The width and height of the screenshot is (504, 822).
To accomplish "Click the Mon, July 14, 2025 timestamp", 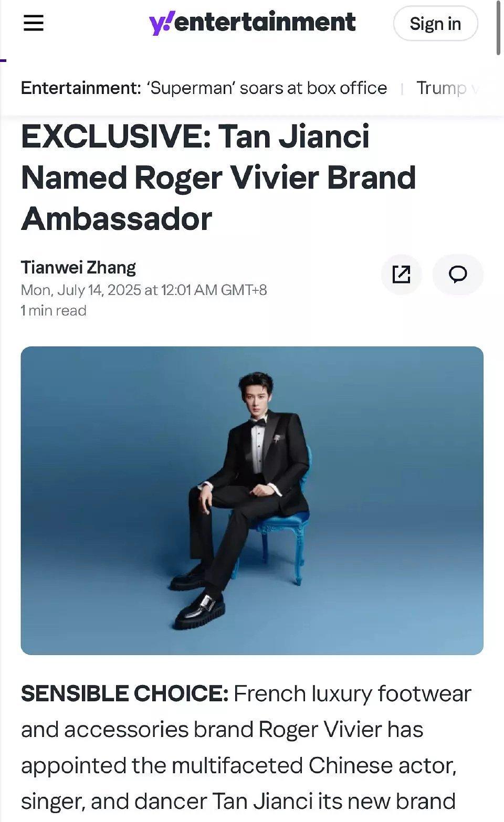I will [x=144, y=290].
